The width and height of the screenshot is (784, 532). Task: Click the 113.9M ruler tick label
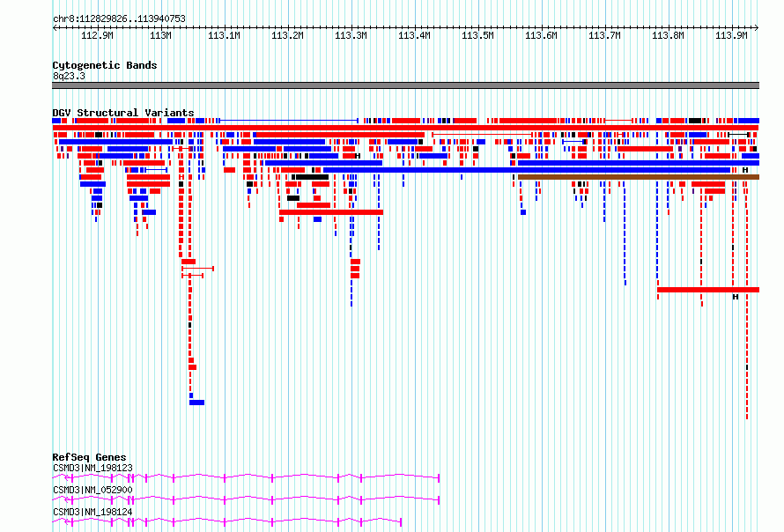point(731,35)
